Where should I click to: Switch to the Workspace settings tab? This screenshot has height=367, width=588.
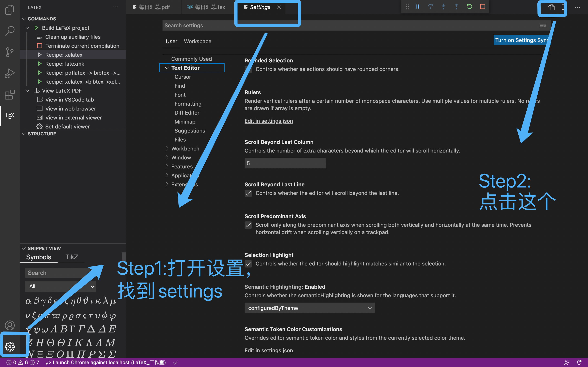pyautogui.click(x=197, y=41)
